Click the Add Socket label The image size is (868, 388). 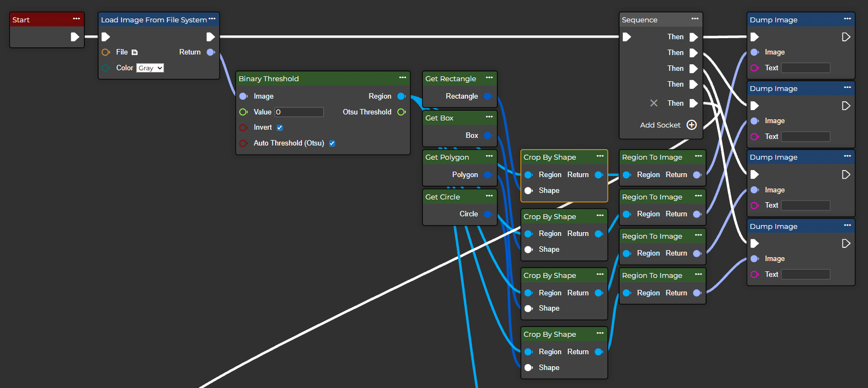pos(660,125)
